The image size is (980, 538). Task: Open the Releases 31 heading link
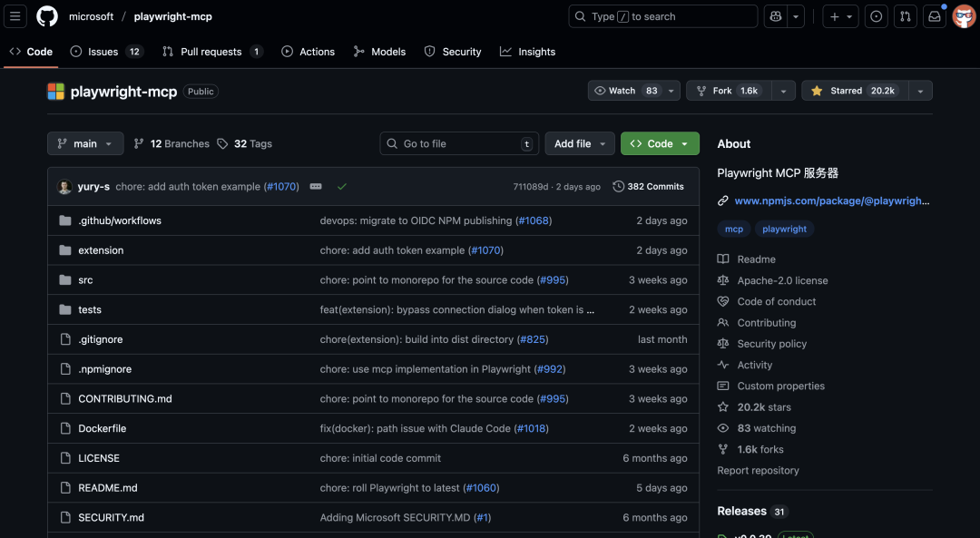coord(752,511)
